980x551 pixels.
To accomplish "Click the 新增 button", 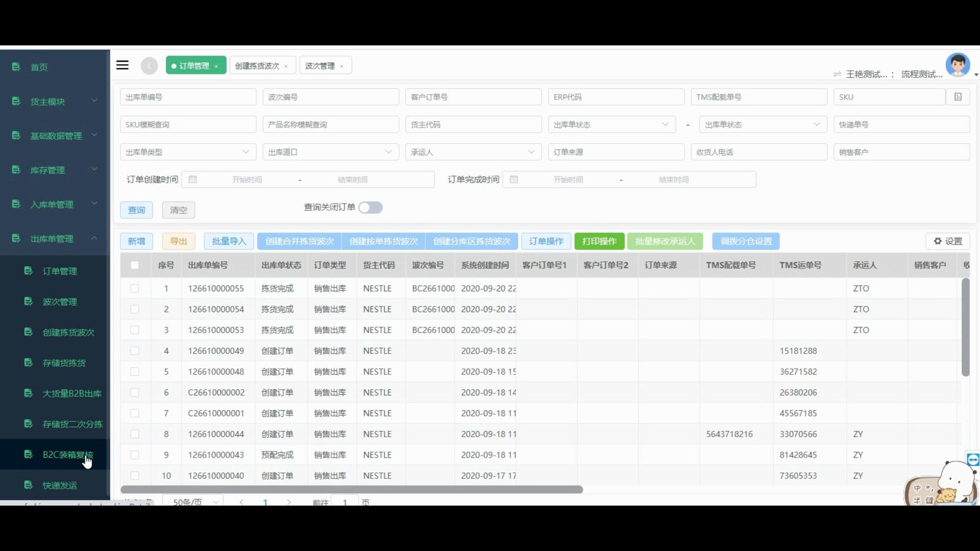I will (136, 241).
